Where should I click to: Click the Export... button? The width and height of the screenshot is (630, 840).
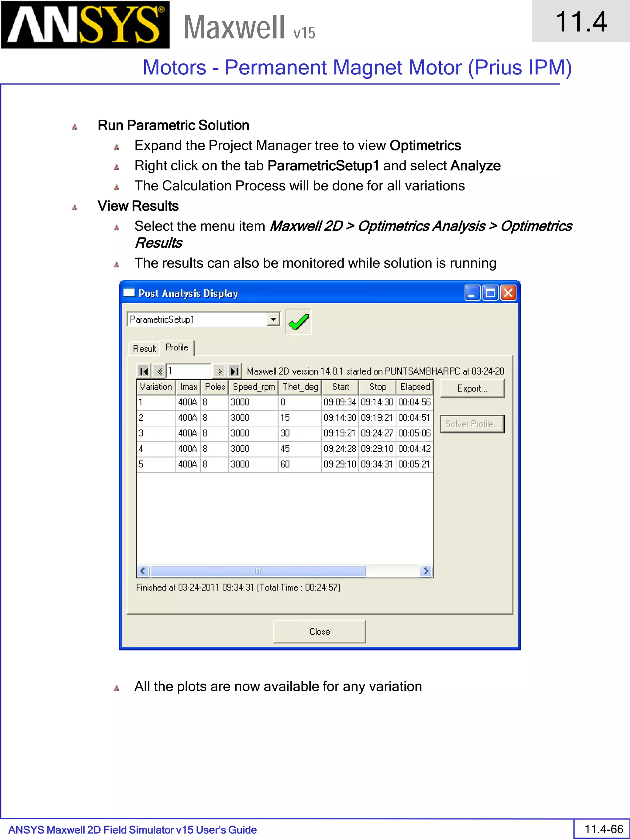pos(472,388)
